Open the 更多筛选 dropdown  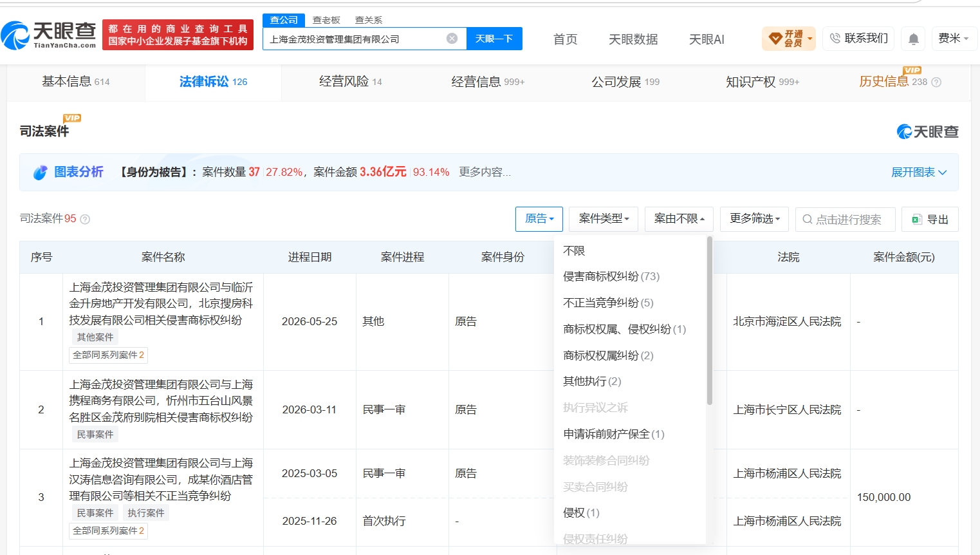(755, 219)
